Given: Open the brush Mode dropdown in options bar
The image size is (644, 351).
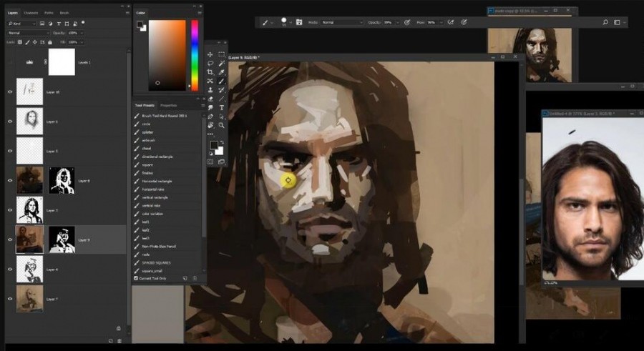Looking at the screenshot, I should [x=342, y=22].
